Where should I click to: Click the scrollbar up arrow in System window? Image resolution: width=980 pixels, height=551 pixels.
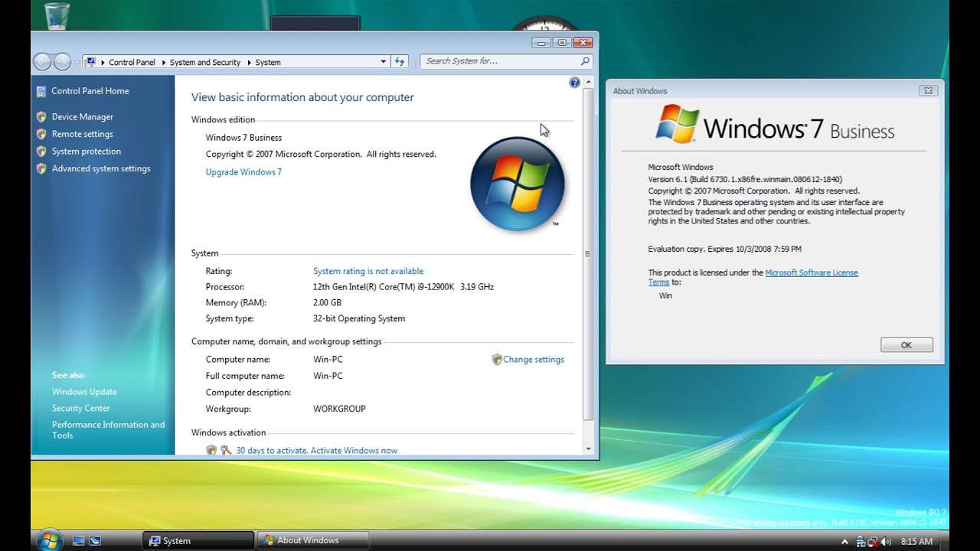coord(588,81)
